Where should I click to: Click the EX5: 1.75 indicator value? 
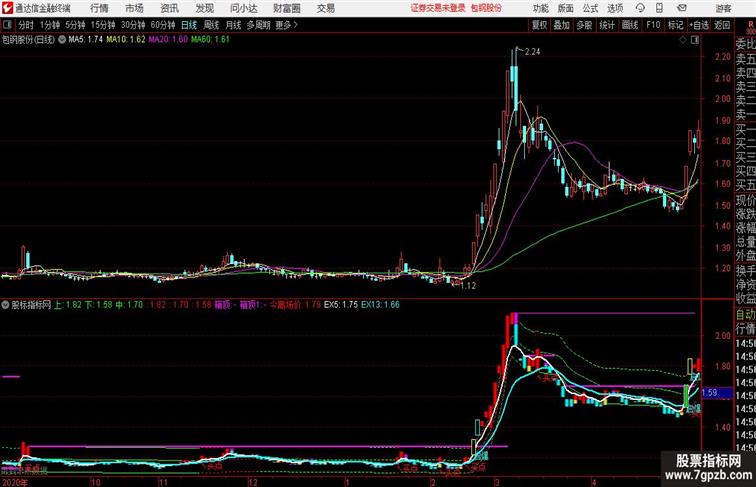click(x=341, y=305)
